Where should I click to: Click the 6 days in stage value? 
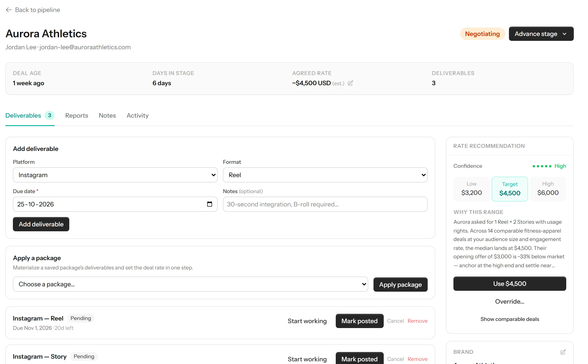[x=162, y=83]
